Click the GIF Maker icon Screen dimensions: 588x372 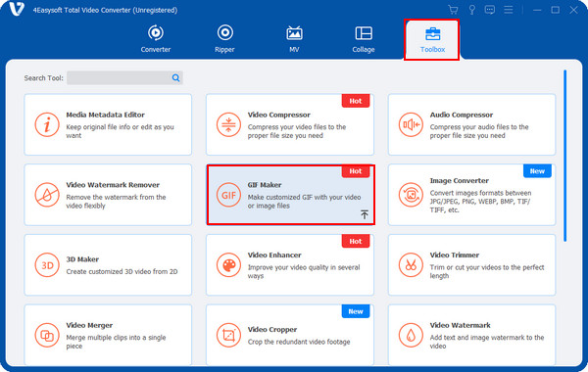pos(228,195)
